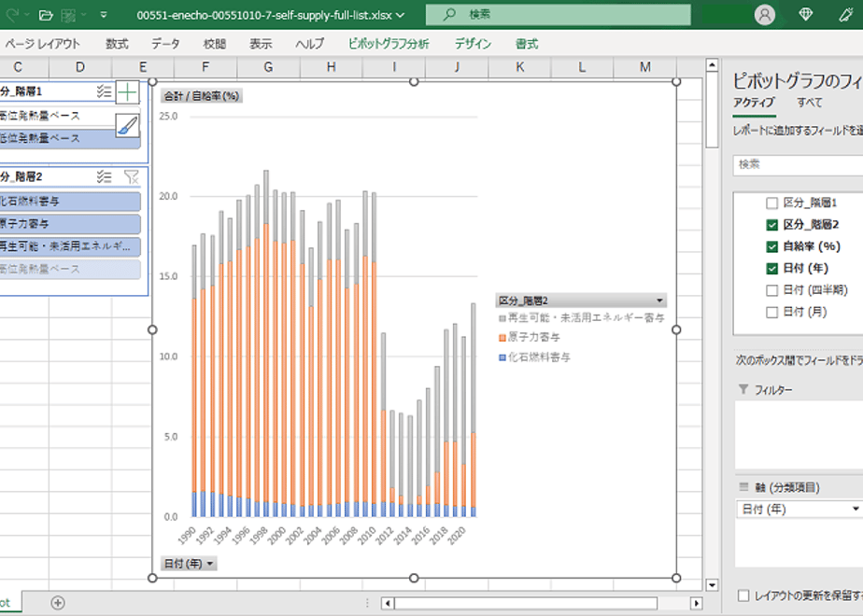This screenshot has height=616, width=863.
Task: Click the open folder icon
Action: (x=47, y=15)
